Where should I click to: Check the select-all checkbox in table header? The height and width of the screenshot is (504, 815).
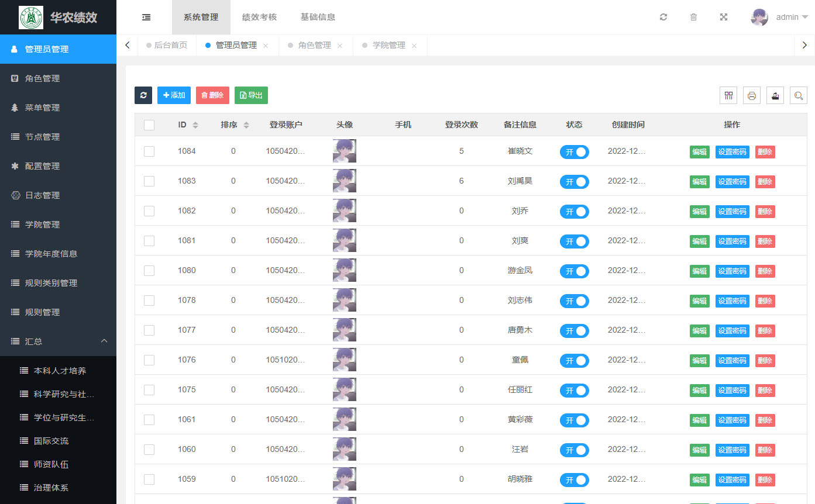[x=149, y=125]
